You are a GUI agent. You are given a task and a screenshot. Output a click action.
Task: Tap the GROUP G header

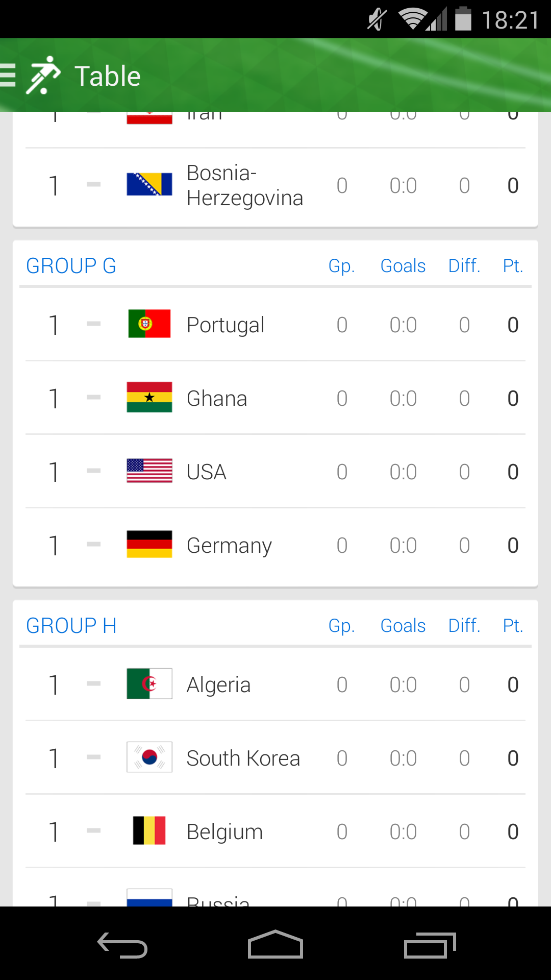(x=71, y=266)
